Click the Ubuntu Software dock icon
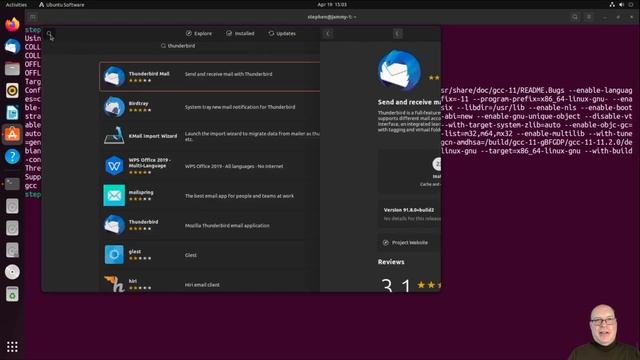This screenshot has width=640, height=360. click(x=12, y=134)
